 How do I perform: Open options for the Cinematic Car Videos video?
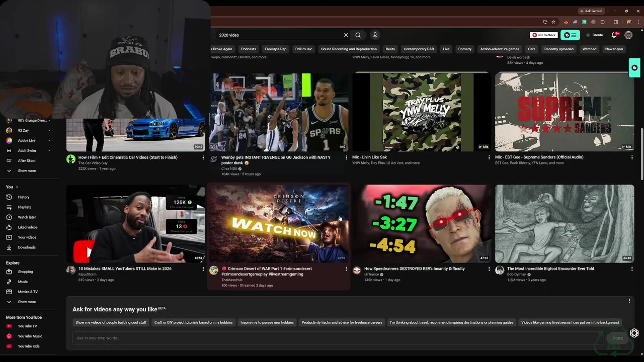[x=203, y=157]
